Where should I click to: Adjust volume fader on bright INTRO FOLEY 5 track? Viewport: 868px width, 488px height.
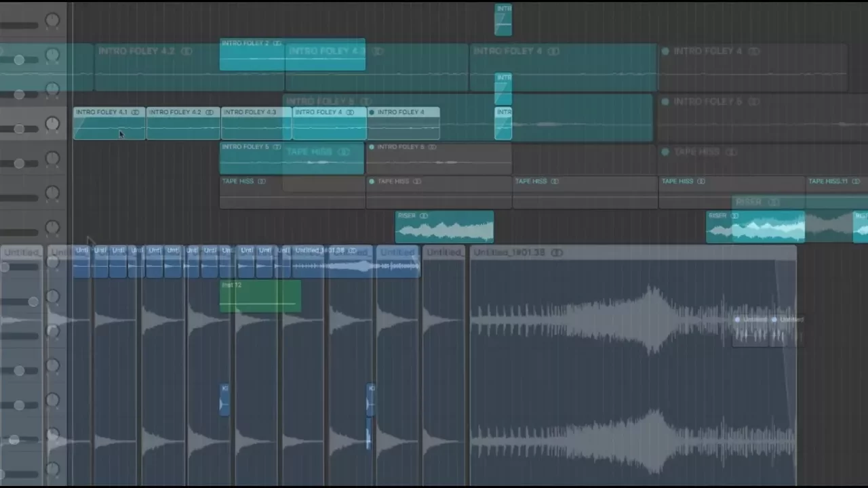19,163
